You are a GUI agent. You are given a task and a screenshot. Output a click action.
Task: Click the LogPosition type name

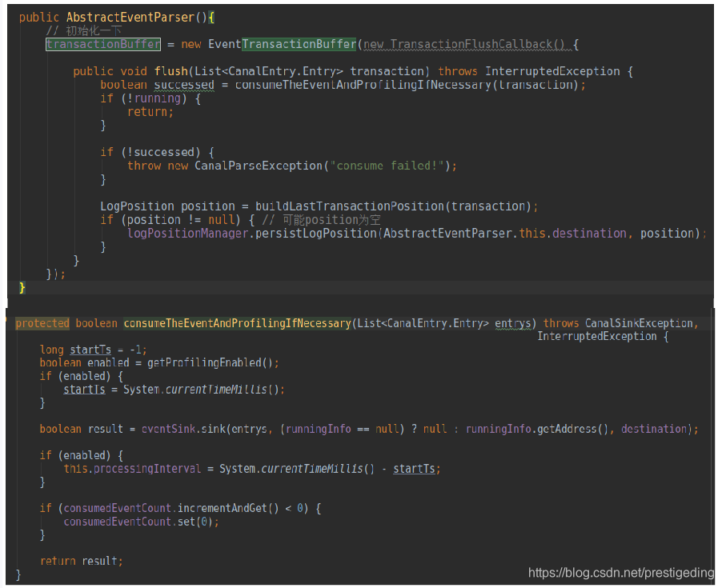(x=137, y=206)
